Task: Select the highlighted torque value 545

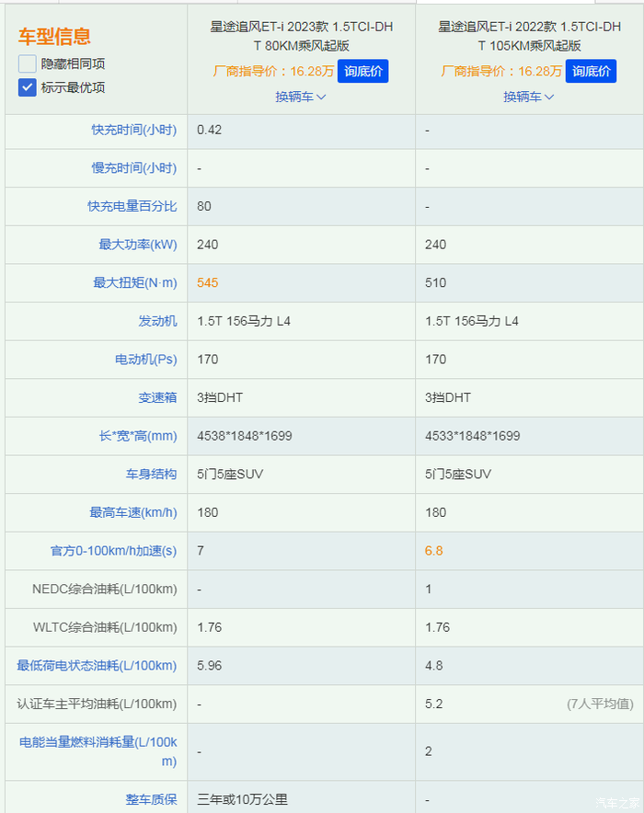Action: tap(207, 282)
